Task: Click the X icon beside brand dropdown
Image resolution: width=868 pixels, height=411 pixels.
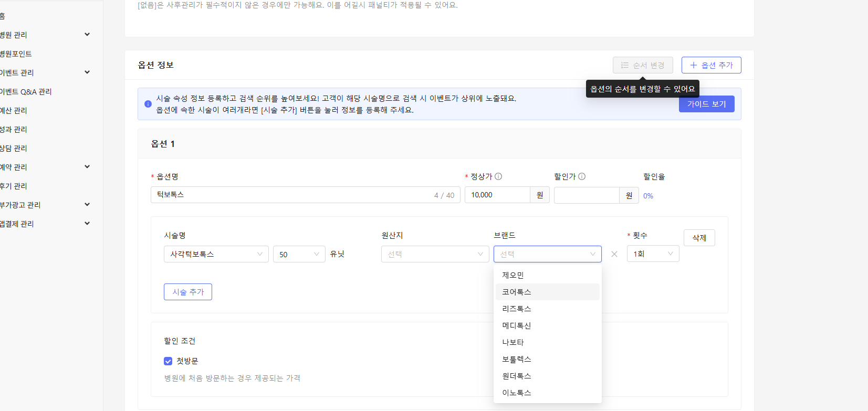Action: click(x=614, y=254)
